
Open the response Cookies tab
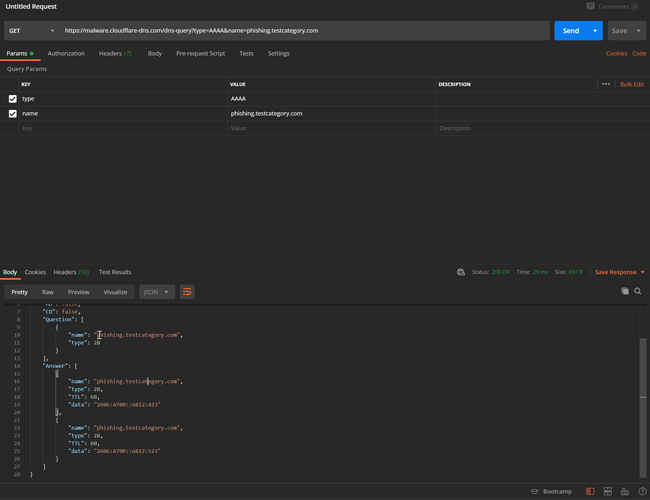point(35,272)
